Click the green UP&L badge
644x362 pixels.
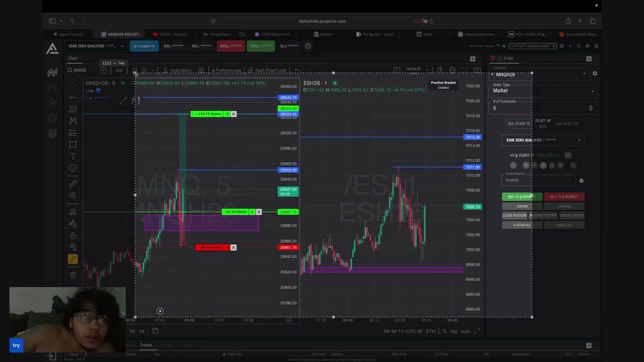click(261, 46)
